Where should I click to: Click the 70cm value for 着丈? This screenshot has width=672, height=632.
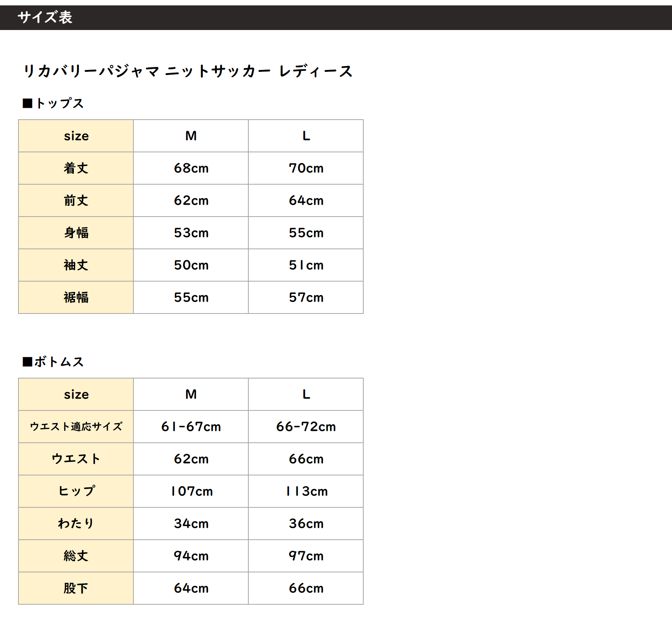(306, 168)
